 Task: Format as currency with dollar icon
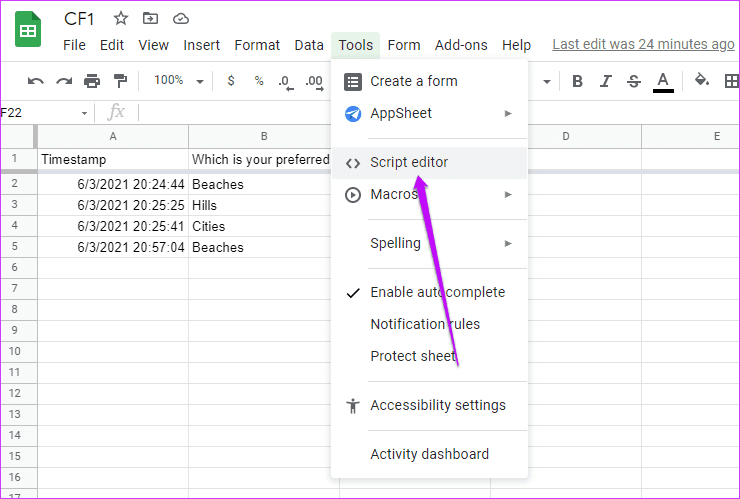[231, 81]
